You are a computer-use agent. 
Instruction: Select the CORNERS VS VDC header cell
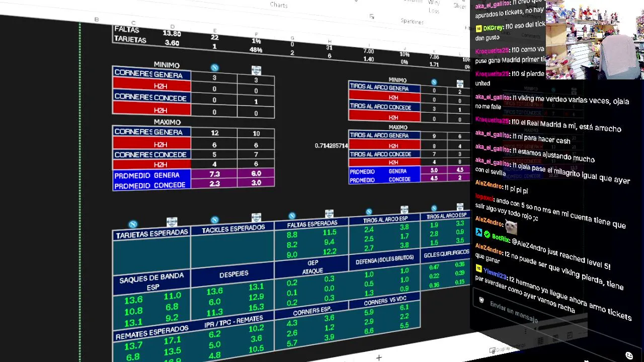click(385, 301)
